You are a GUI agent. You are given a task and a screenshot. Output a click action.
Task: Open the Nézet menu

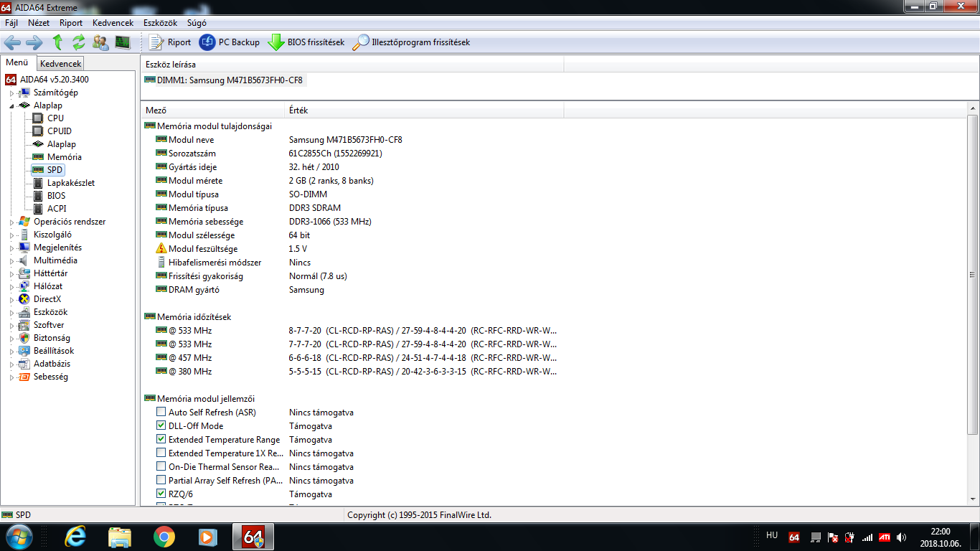click(x=39, y=23)
